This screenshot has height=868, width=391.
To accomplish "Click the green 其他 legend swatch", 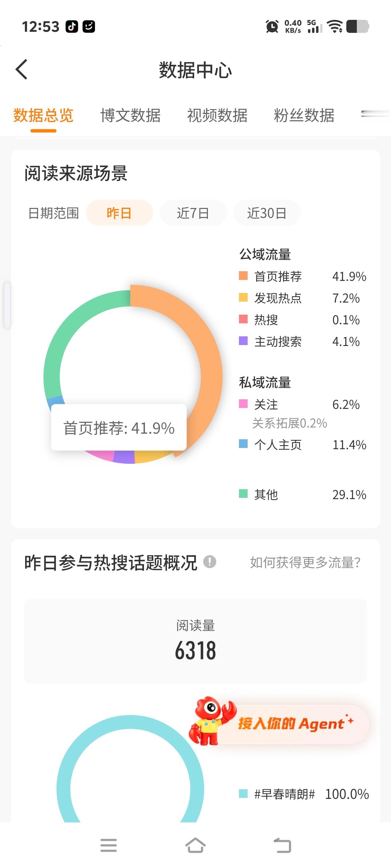I will coord(243,494).
